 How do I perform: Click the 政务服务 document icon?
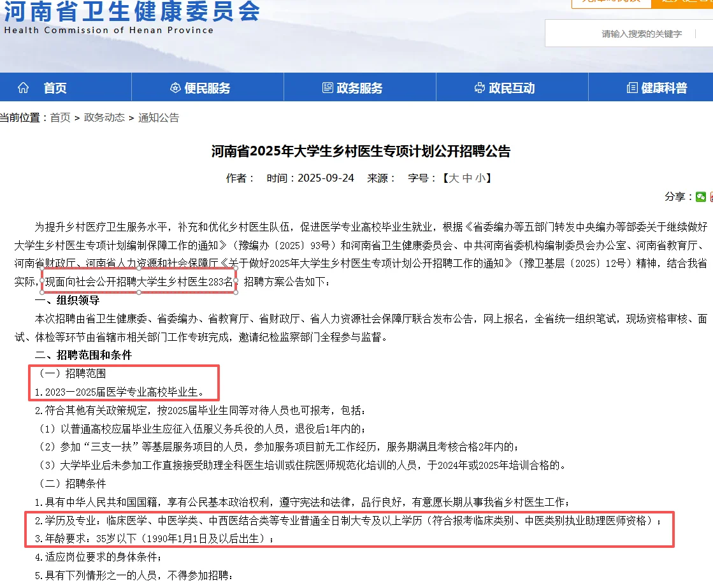pyautogui.click(x=328, y=87)
